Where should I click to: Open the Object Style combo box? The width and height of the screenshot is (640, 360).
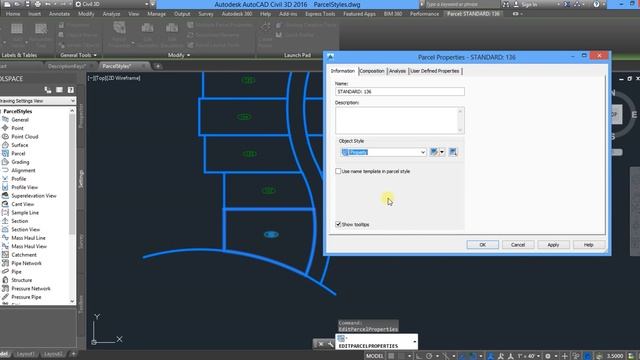point(383,152)
